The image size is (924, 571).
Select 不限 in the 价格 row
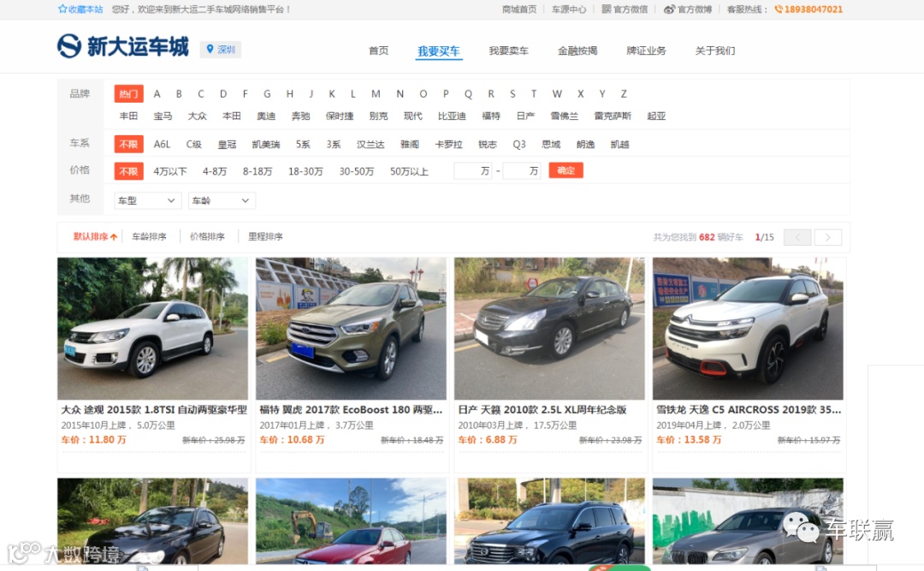pyautogui.click(x=128, y=171)
